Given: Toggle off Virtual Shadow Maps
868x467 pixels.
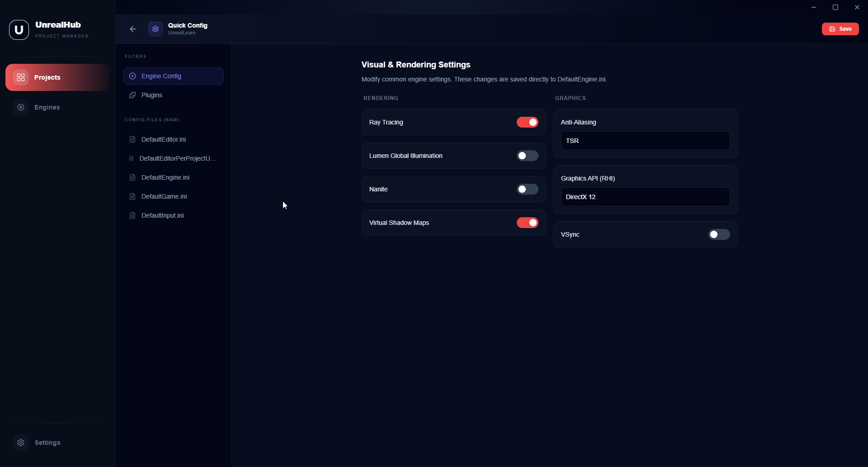Looking at the screenshot, I should (x=527, y=223).
